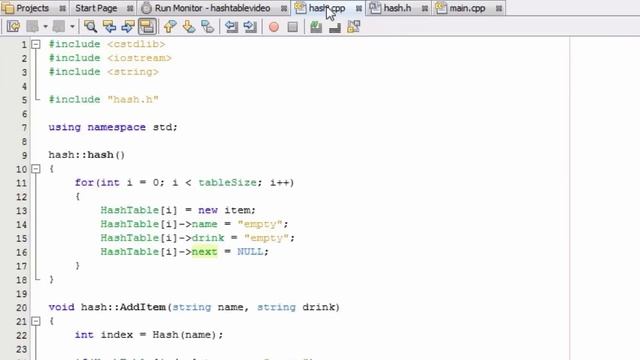The image size is (640, 360).
Task: Click Previous Bookmark icon
Action: (170, 27)
